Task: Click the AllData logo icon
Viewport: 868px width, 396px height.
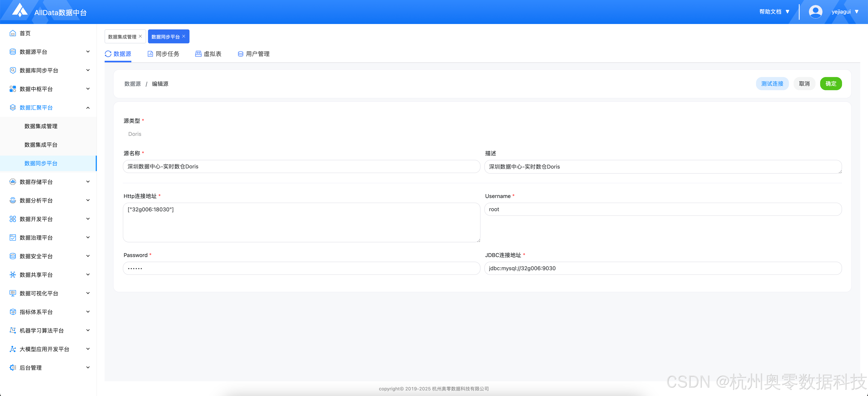Action: tap(20, 10)
